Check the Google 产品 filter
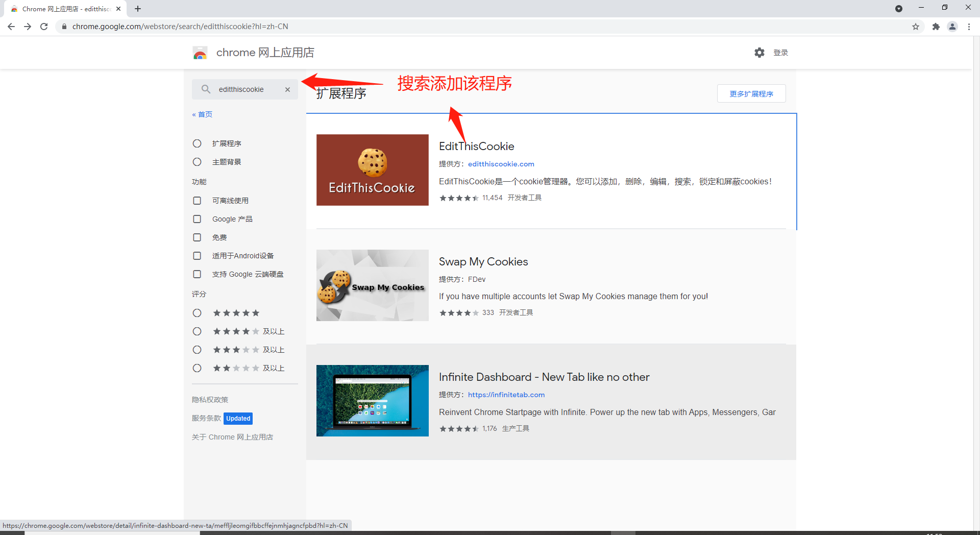The width and height of the screenshot is (980, 535). (197, 219)
